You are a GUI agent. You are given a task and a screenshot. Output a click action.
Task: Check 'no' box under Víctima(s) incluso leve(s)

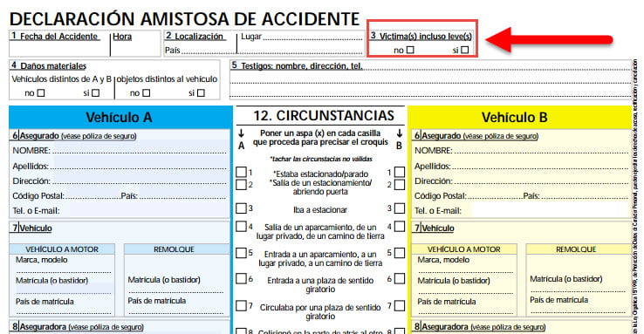(410, 50)
